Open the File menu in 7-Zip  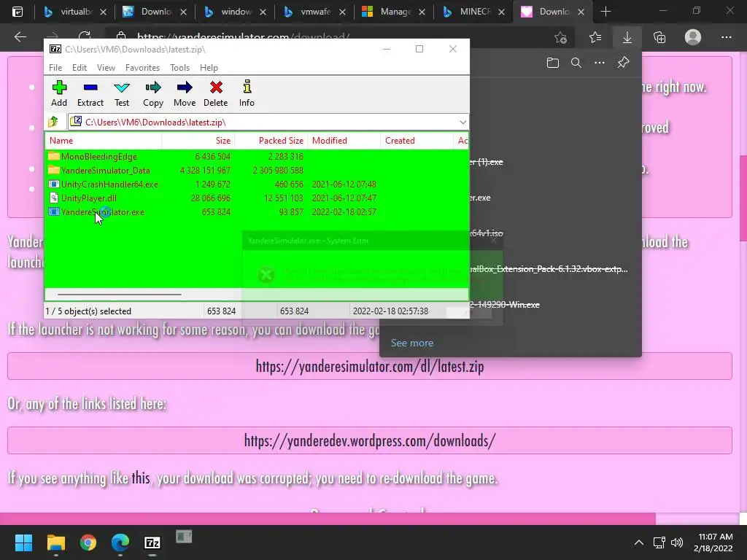point(55,68)
